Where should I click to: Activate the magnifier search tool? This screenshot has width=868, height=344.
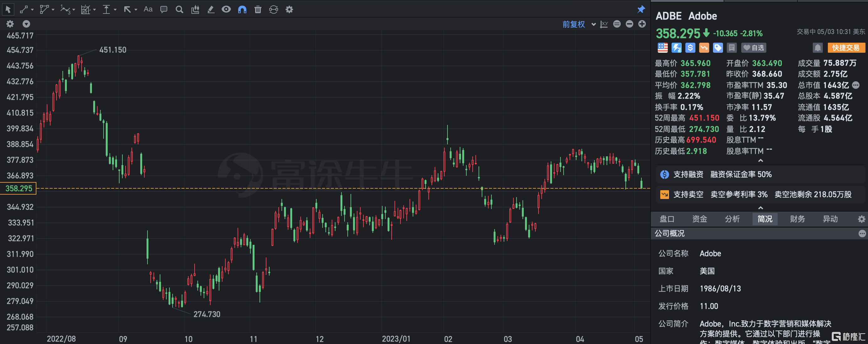(x=179, y=9)
